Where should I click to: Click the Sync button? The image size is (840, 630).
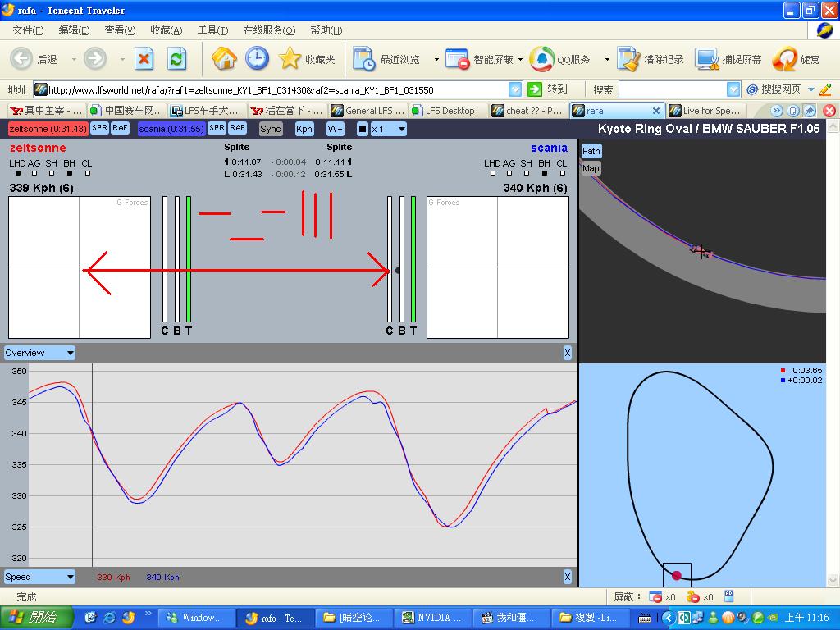(271, 129)
